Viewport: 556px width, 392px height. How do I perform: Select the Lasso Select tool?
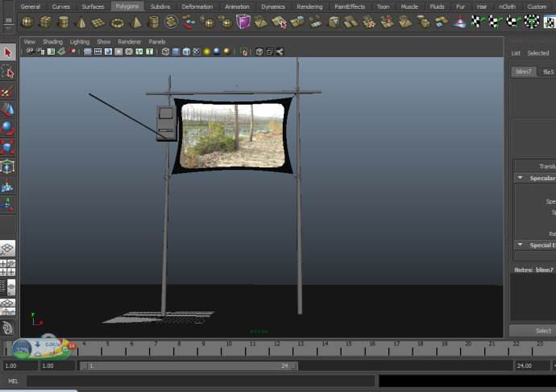click(8, 72)
